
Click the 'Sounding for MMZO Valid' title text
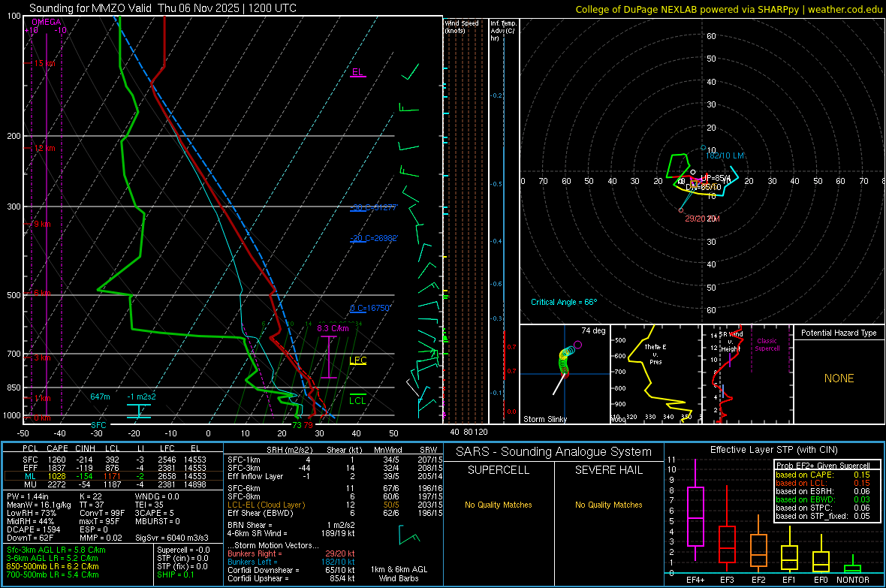[x=90, y=8]
